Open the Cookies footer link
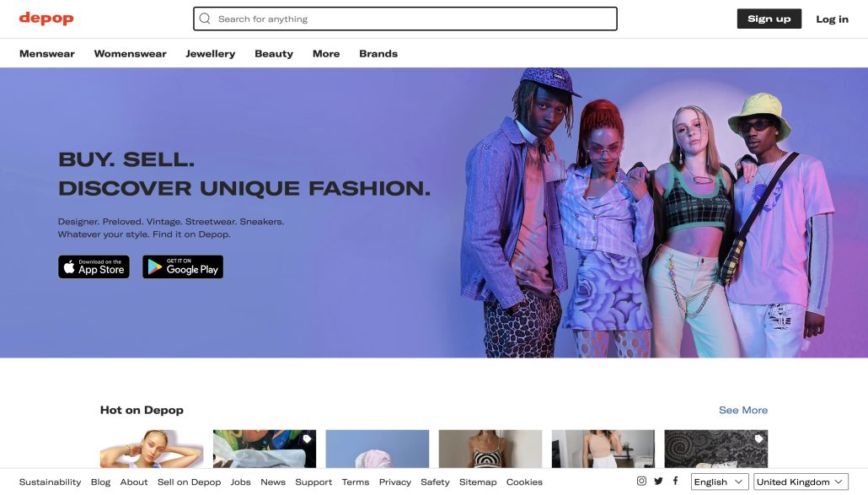This screenshot has width=868, height=495. coord(524,482)
